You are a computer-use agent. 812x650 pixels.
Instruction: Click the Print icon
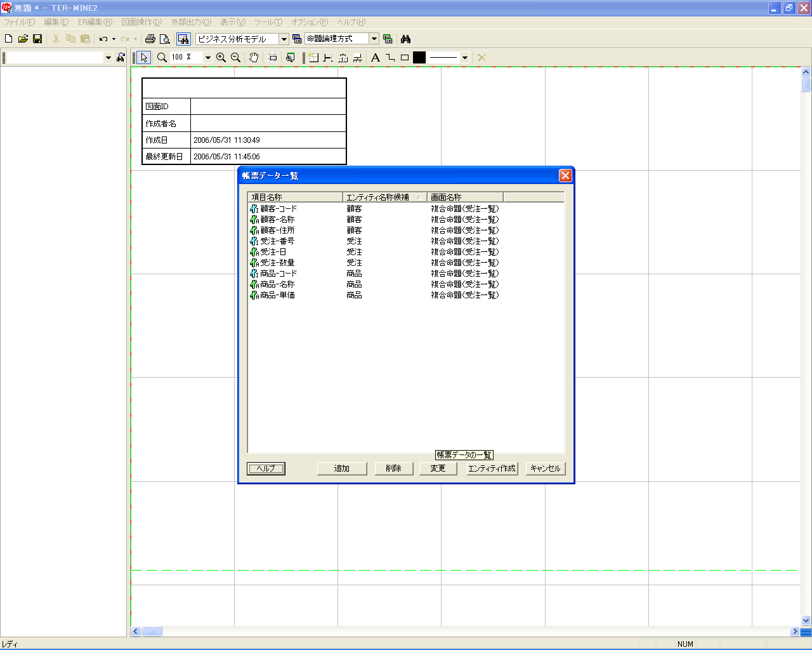[x=150, y=39]
